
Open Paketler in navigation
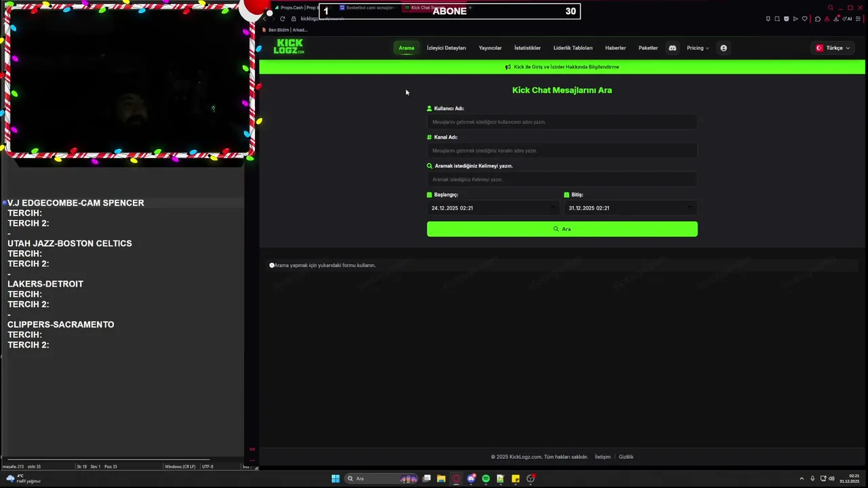(x=648, y=48)
